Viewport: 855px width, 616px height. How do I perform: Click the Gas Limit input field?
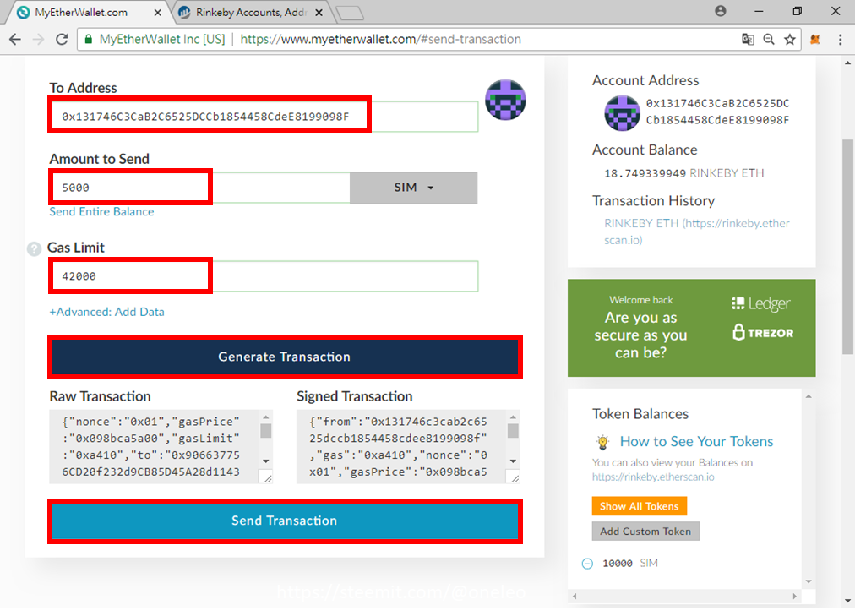pyautogui.click(x=264, y=275)
